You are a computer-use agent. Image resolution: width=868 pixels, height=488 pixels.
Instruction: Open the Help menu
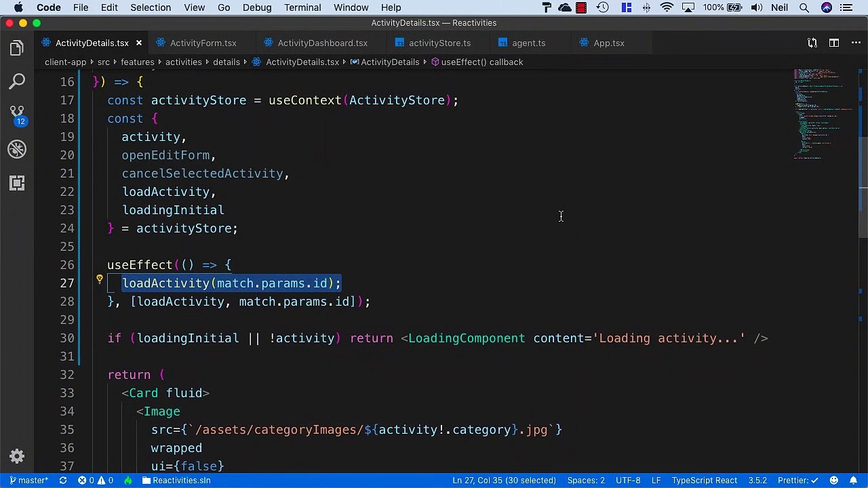coord(391,7)
